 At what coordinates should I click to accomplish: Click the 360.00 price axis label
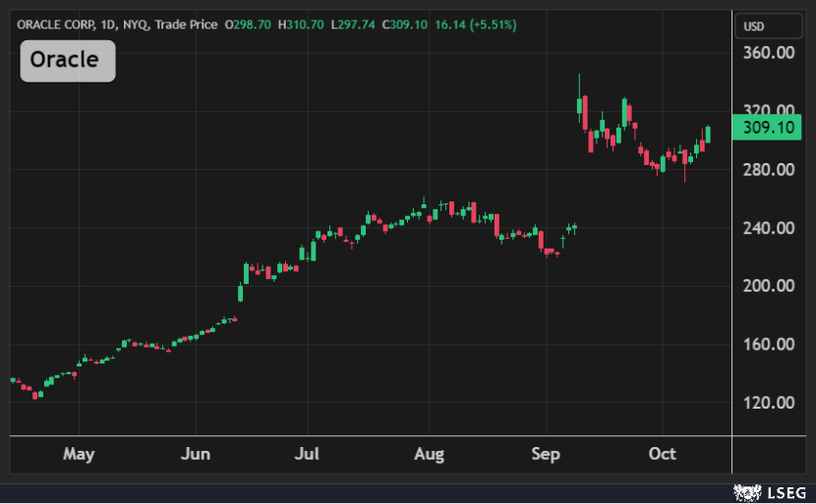point(768,53)
